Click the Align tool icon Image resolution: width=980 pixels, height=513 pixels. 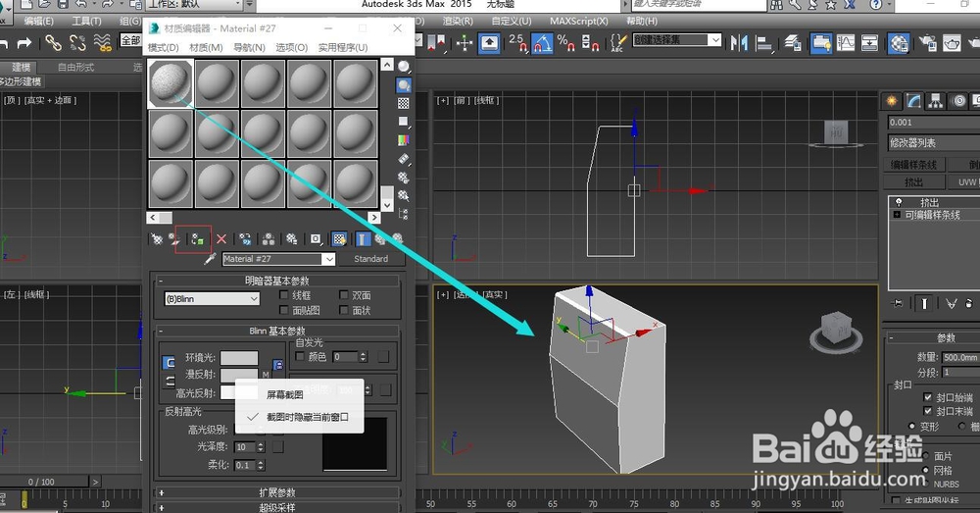click(763, 43)
